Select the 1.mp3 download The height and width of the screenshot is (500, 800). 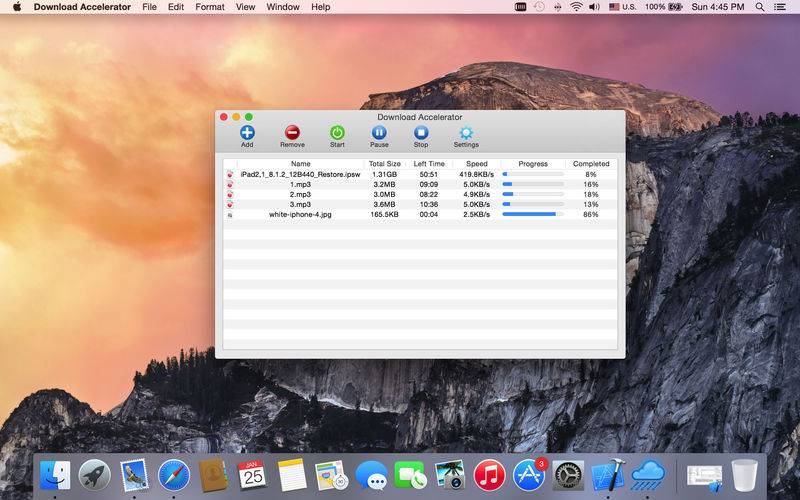click(x=420, y=184)
